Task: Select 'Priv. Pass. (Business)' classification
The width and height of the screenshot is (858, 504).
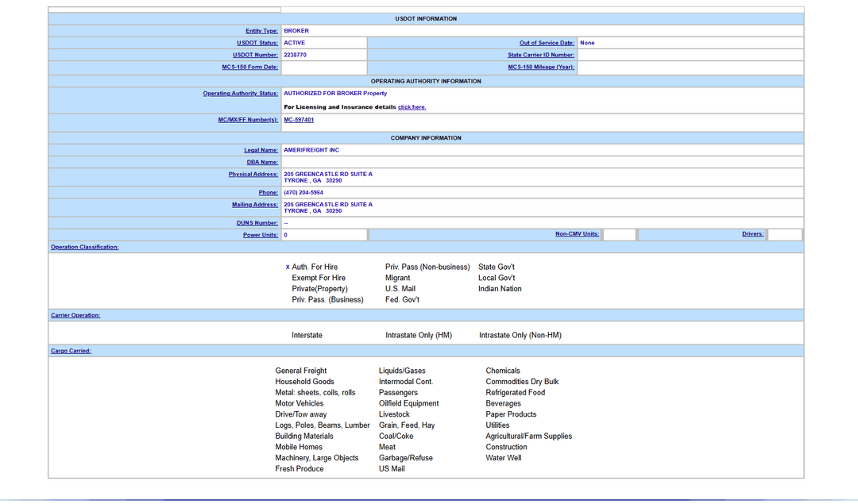Action: [x=327, y=300]
